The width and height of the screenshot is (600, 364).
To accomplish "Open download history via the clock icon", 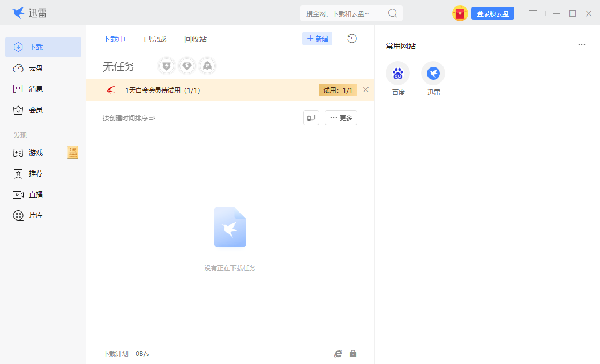I will (x=351, y=38).
